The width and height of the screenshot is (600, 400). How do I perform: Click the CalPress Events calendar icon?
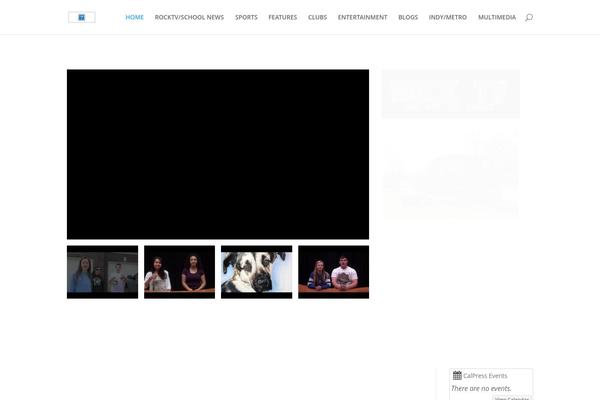[x=457, y=376]
